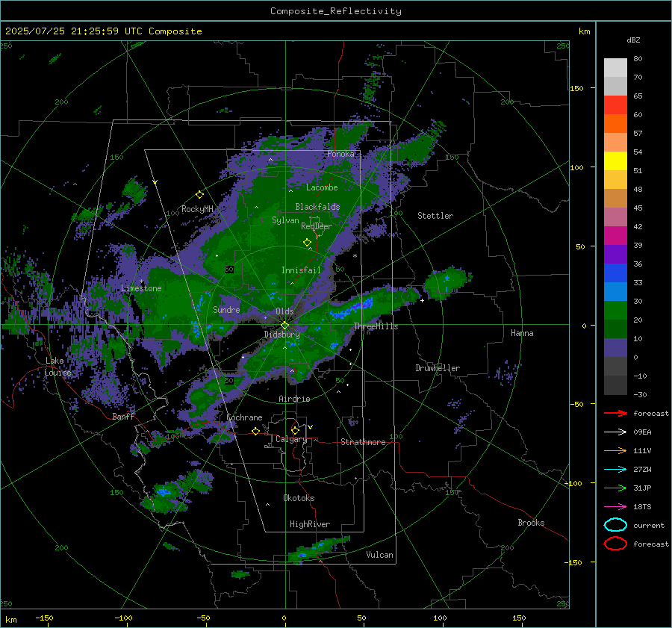Click the Hanna label

522,333
